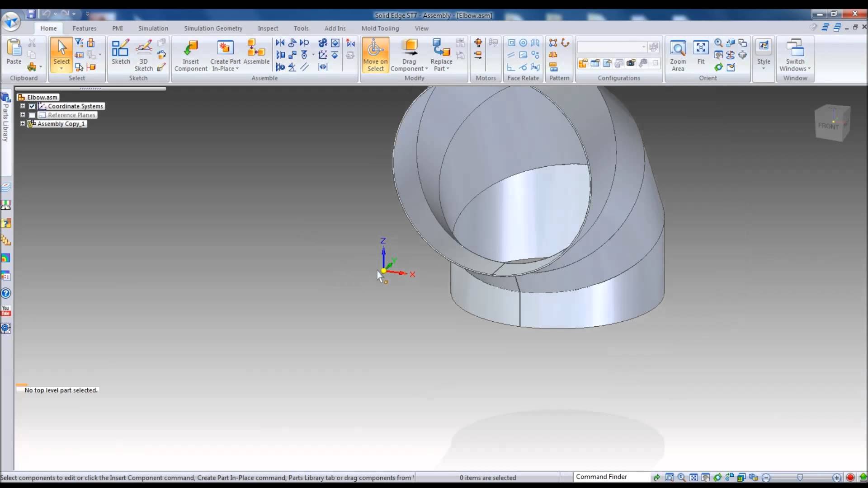This screenshot has height=488, width=868.
Task: Toggle the Reference Planes checkbox
Action: pos(32,115)
